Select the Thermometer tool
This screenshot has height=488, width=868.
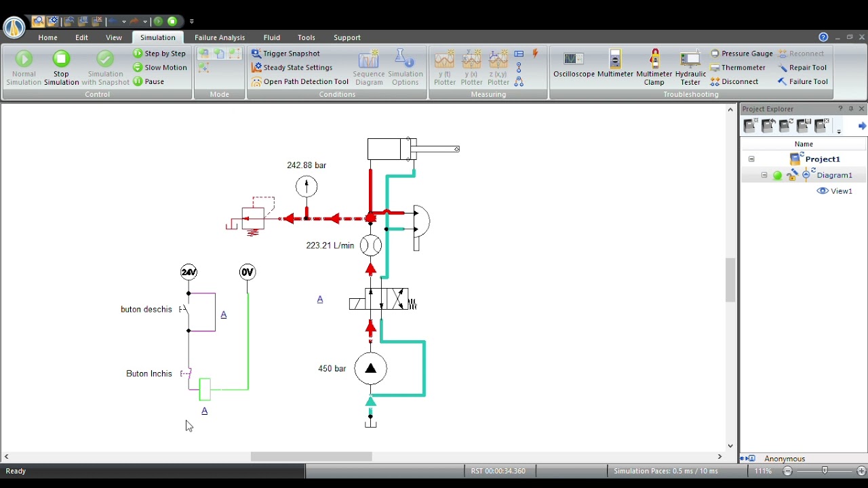point(738,68)
